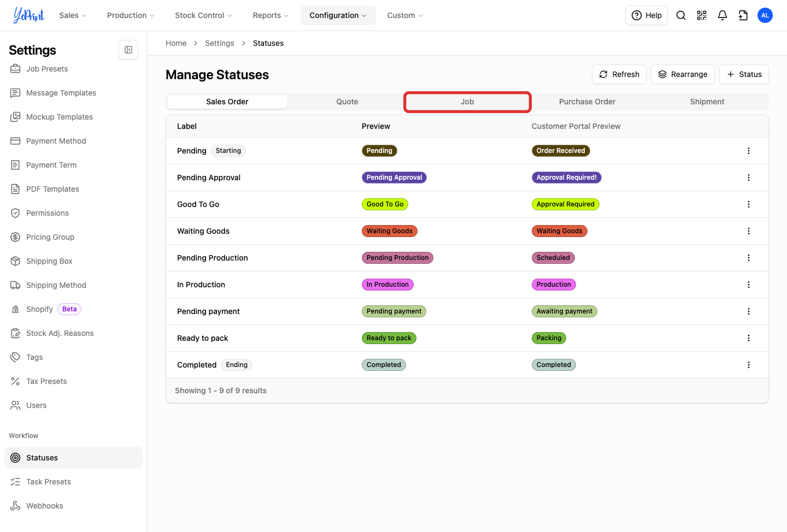Click the new document icon in header

click(743, 15)
